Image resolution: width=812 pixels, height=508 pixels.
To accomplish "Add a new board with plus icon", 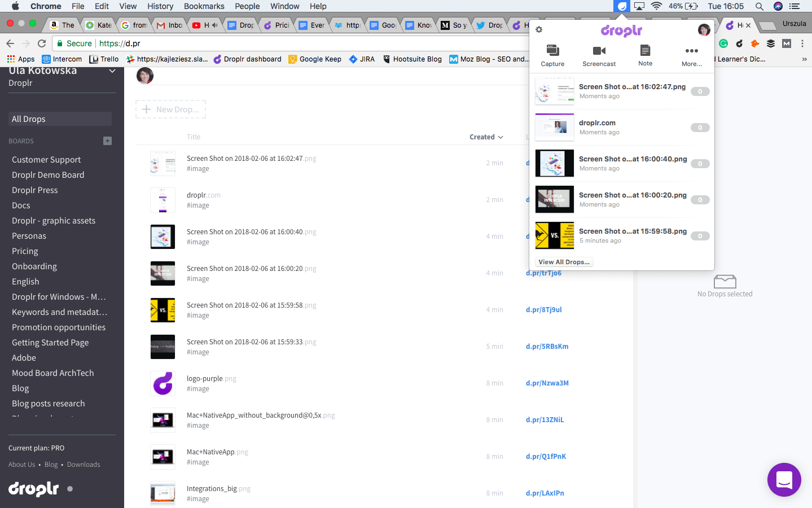I will pos(107,141).
